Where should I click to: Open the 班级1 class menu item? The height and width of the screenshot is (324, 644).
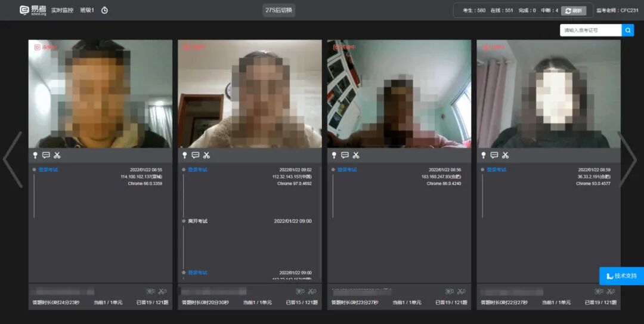(x=86, y=10)
